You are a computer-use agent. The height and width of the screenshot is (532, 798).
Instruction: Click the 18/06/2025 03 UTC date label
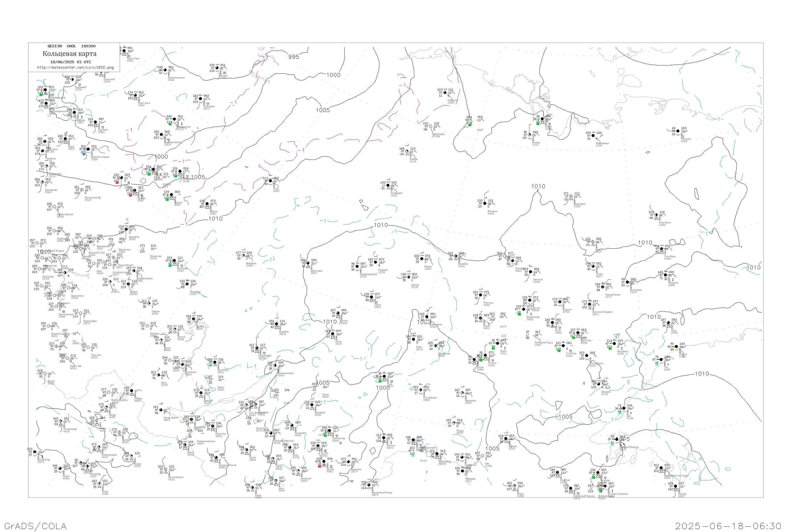70,62
